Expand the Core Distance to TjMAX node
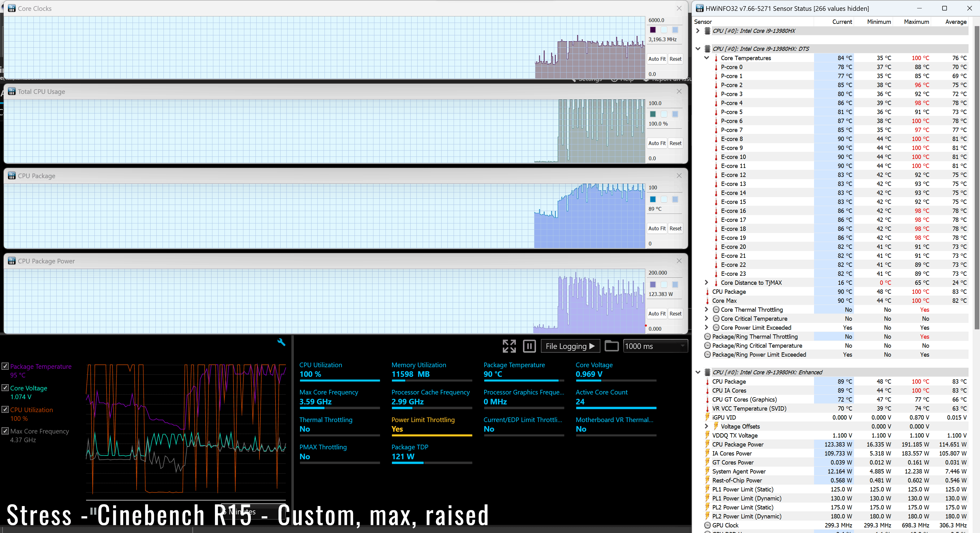Viewport: 980px width, 533px height. pyautogui.click(x=707, y=283)
